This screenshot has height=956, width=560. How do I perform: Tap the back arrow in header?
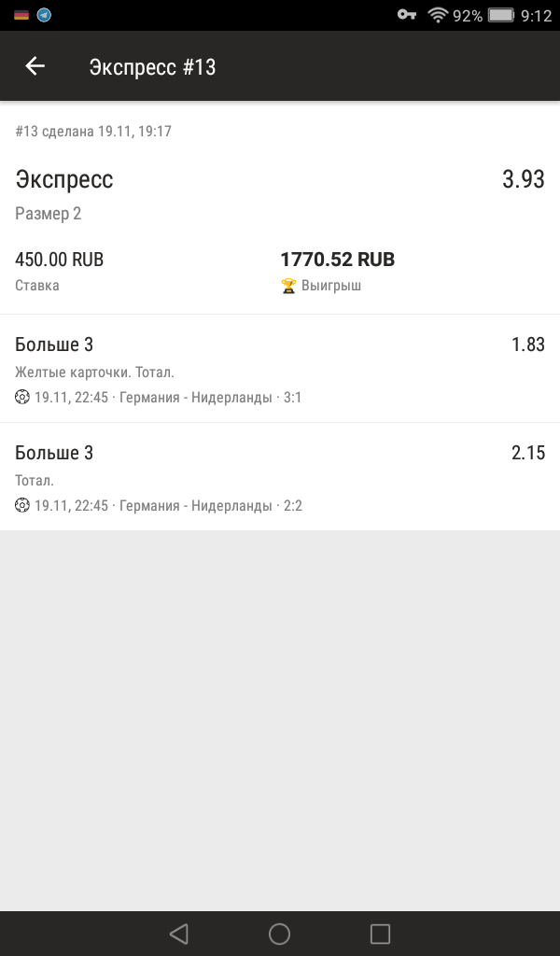click(35, 66)
